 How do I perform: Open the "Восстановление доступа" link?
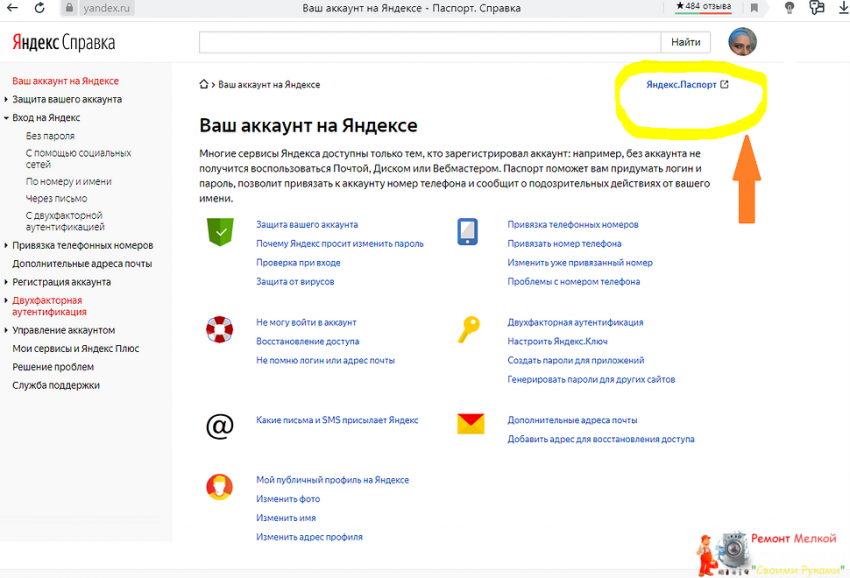307,341
